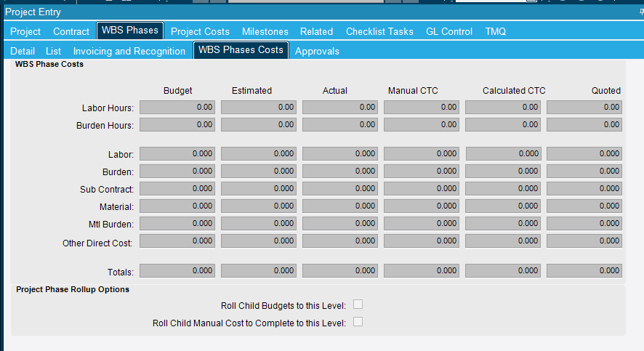Click the Quoted Totals field
The width and height of the screenshot is (644, 351).
[x=584, y=270]
